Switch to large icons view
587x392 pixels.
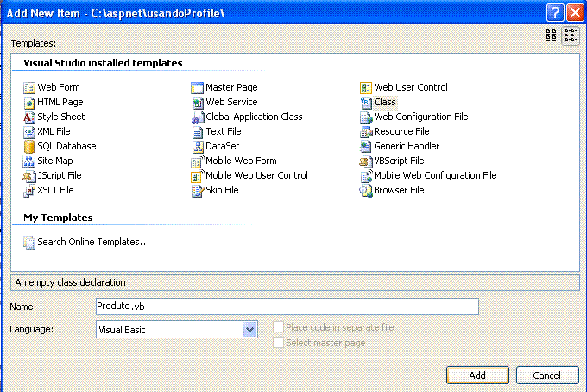tap(551, 35)
